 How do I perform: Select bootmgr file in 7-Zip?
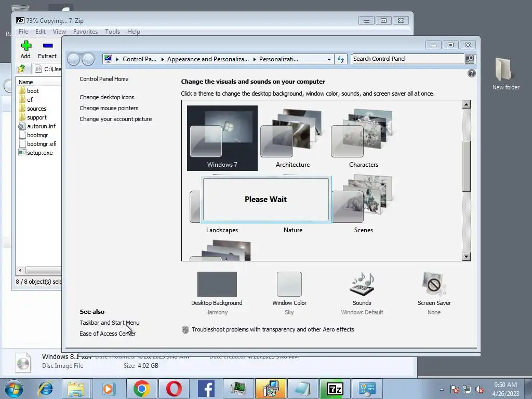tap(33, 135)
